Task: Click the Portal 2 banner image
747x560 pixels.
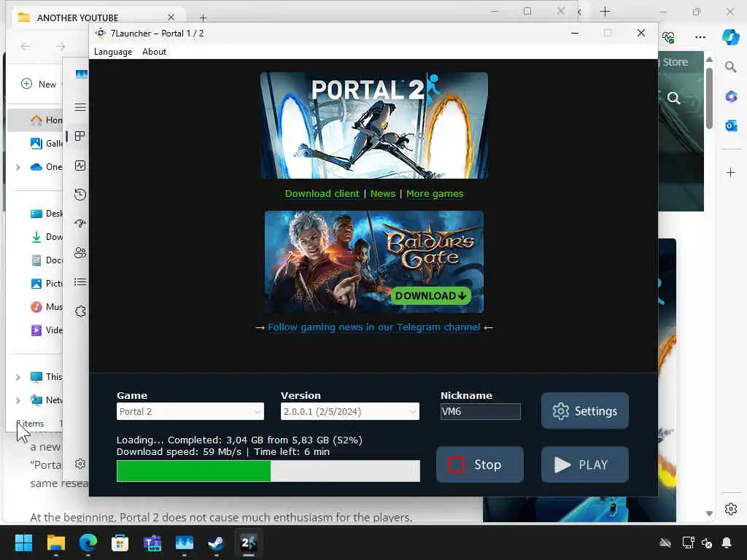Action: click(x=374, y=125)
